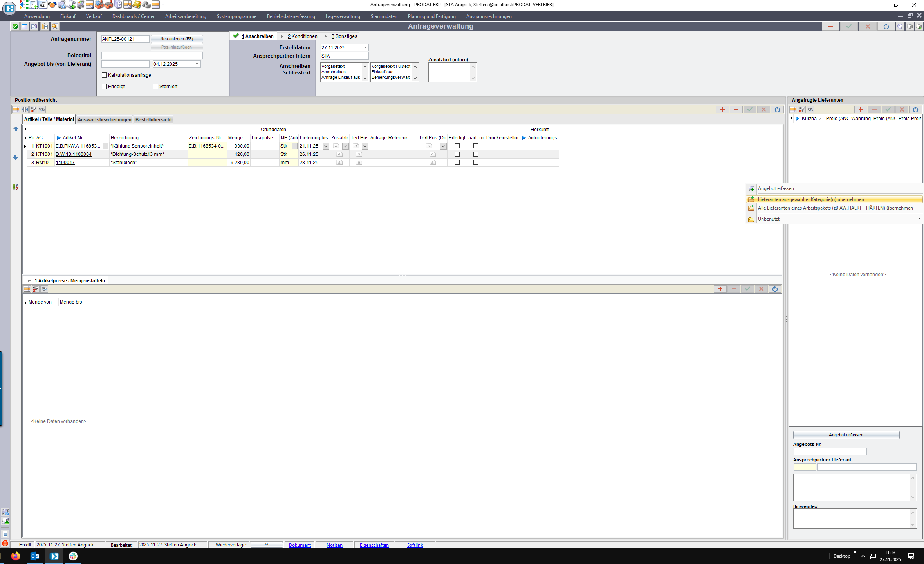The image size is (924, 564).
Task: Switch to the Auswärtsbearbeitungen tab
Action: (x=105, y=119)
